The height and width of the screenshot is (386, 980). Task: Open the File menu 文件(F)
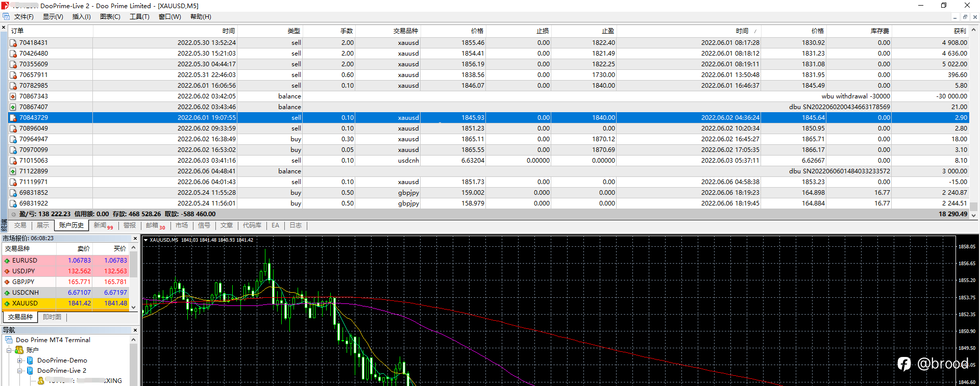pos(23,17)
